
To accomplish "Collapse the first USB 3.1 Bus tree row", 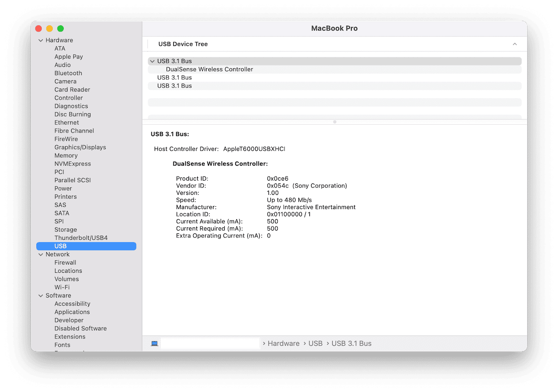I will [x=152, y=61].
